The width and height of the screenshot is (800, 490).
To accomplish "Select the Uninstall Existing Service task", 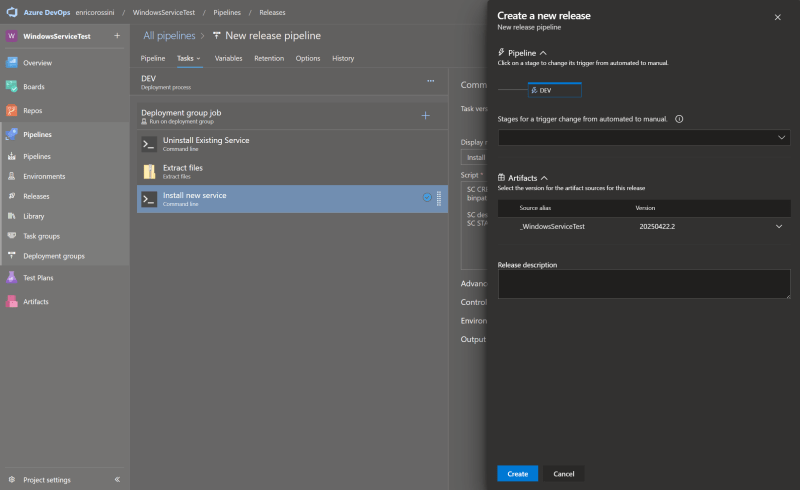I will pyautogui.click(x=292, y=144).
